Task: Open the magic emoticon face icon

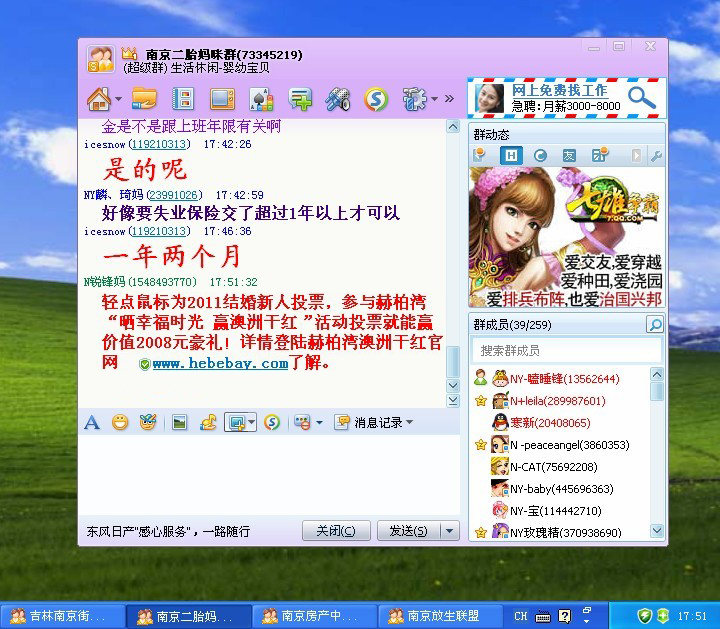Action: 148,422
